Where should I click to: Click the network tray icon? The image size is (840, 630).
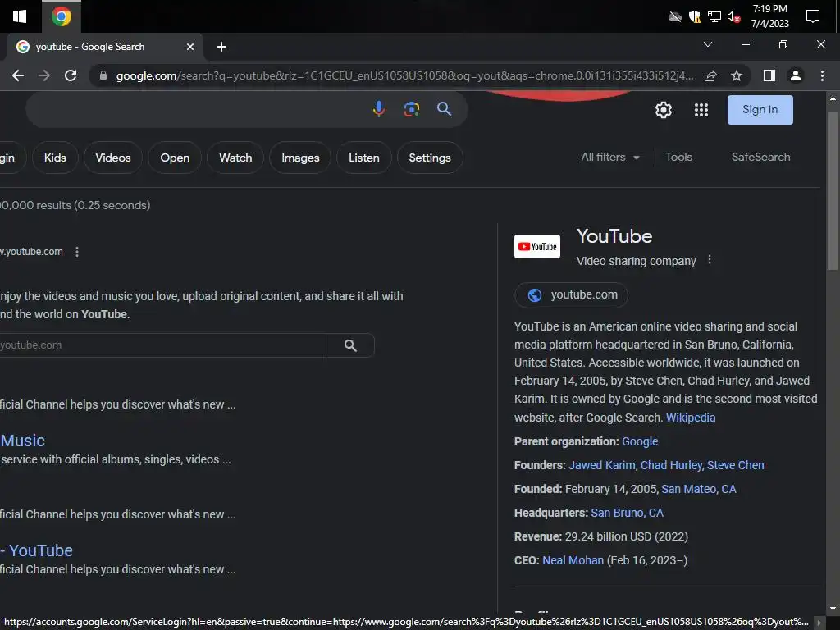point(714,17)
